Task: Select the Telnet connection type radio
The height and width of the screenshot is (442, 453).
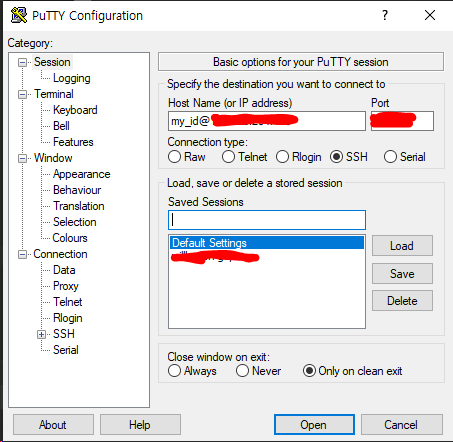Action: coord(228,157)
